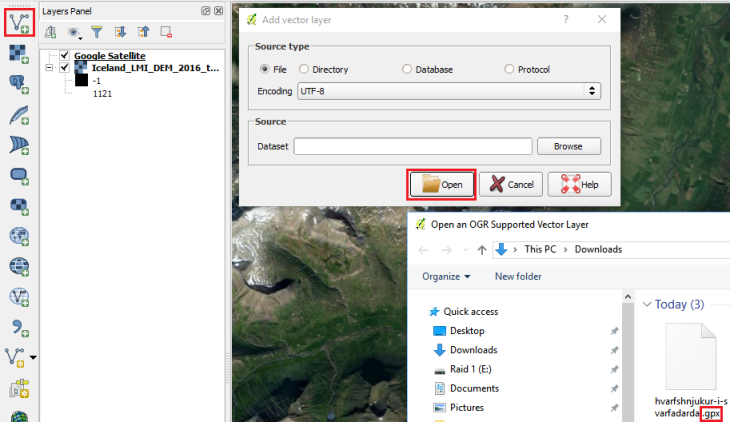Click New folder in file dialog
Screen dimensions: 730x422
[518, 276]
